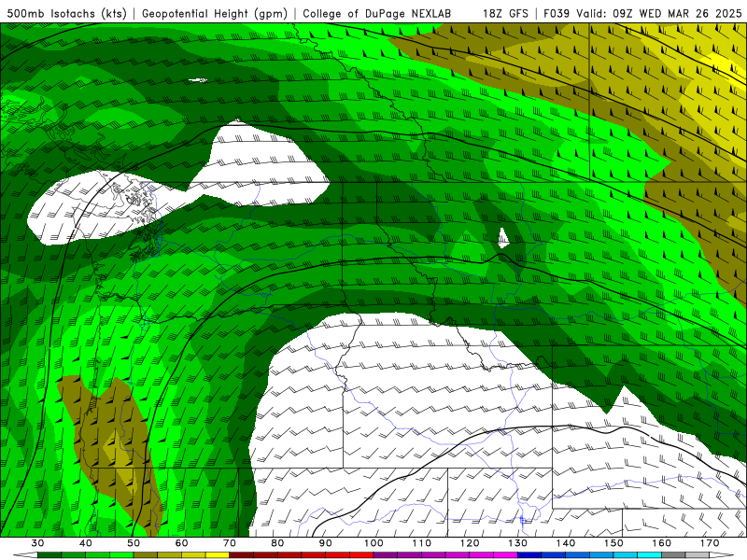Click the 130 knot legend label

pyautogui.click(x=517, y=543)
